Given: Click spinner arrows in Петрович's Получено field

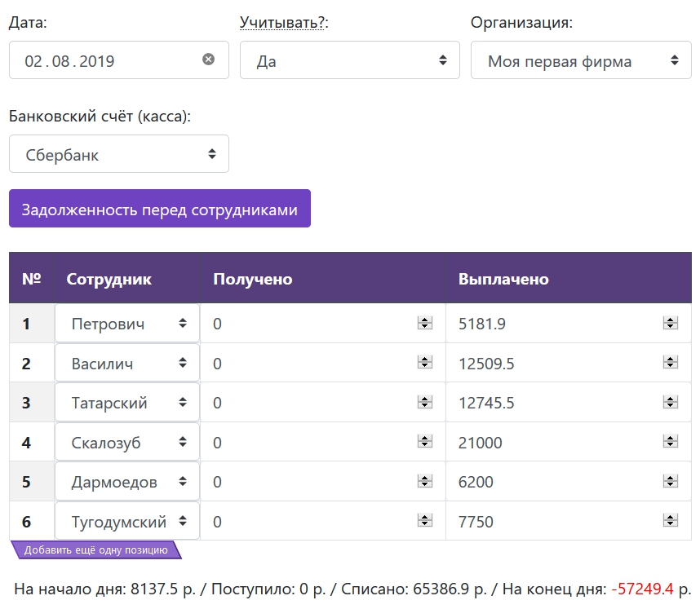Looking at the screenshot, I should [x=424, y=324].
